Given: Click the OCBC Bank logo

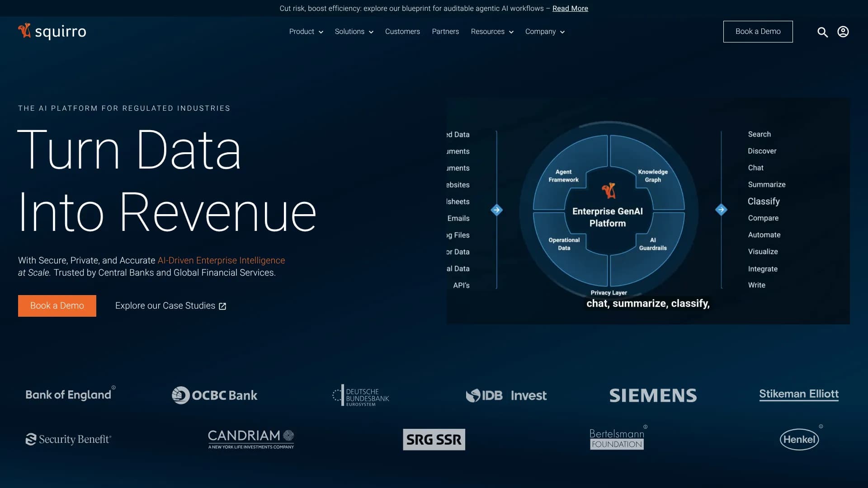Looking at the screenshot, I should 214,395.
